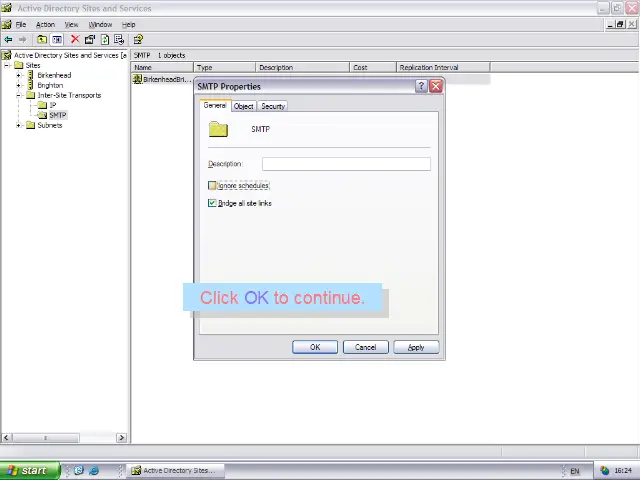Image resolution: width=640 pixels, height=480 pixels.
Task: Click the Export List toolbar icon
Action: 119,40
